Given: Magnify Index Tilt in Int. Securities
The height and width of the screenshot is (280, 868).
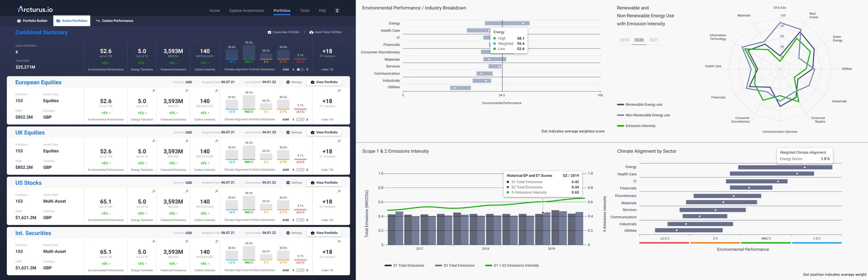Looking at the screenshot, I should 339,241.
